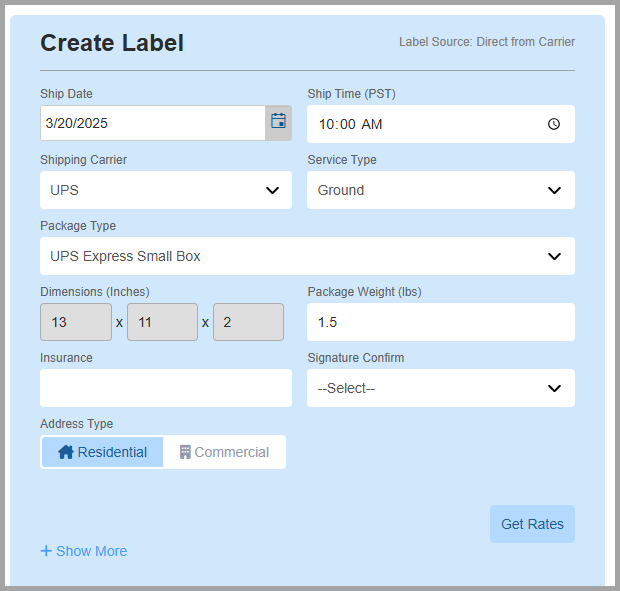The image size is (620, 591).
Task: Click the house icon on Residential
Action: coord(66,452)
